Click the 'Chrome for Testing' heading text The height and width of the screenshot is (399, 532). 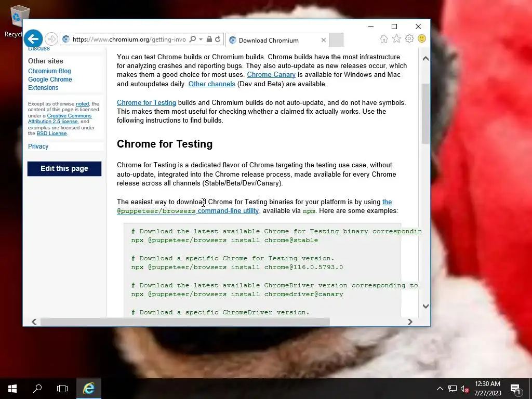pyautogui.click(x=165, y=144)
